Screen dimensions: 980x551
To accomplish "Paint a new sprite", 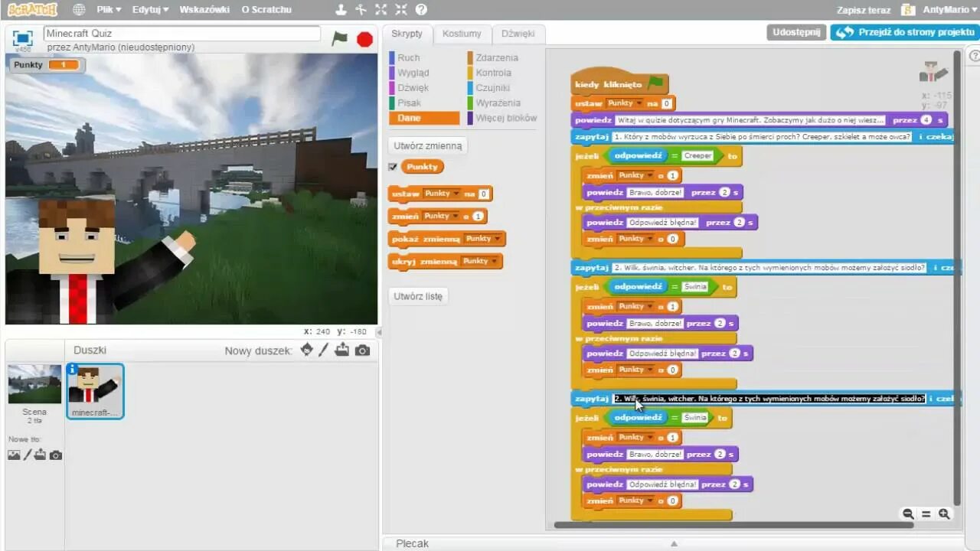I will pyautogui.click(x=324, y=350).
